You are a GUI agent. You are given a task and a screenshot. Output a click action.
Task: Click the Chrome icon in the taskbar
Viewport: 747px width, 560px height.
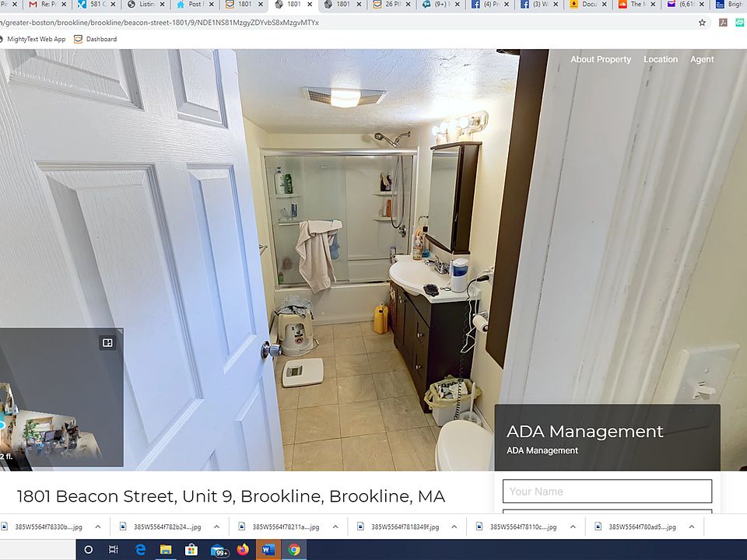click(294, 550)
